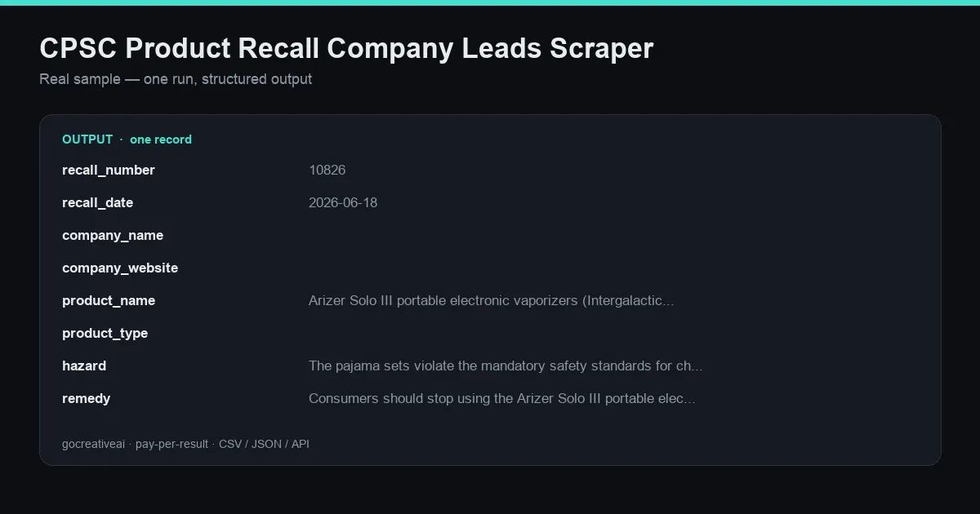Screen dimensions: 980x514
Task: Select the recall_number field label
Action: pos(109,170)
